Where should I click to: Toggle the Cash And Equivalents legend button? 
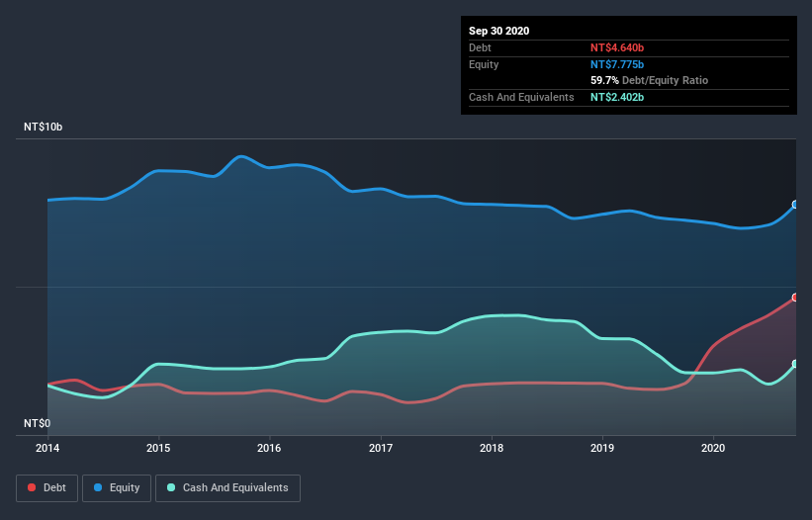[x=227, y=488]
